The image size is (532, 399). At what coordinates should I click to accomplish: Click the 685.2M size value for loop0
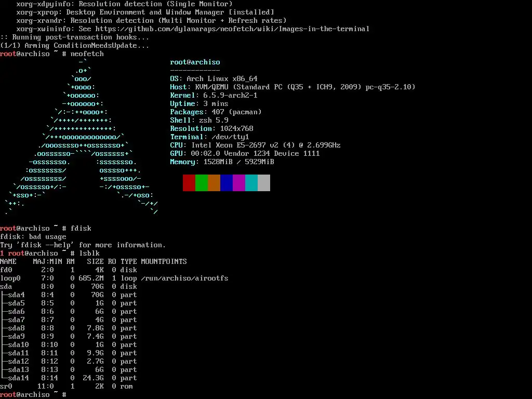click(x=91, y=278)
